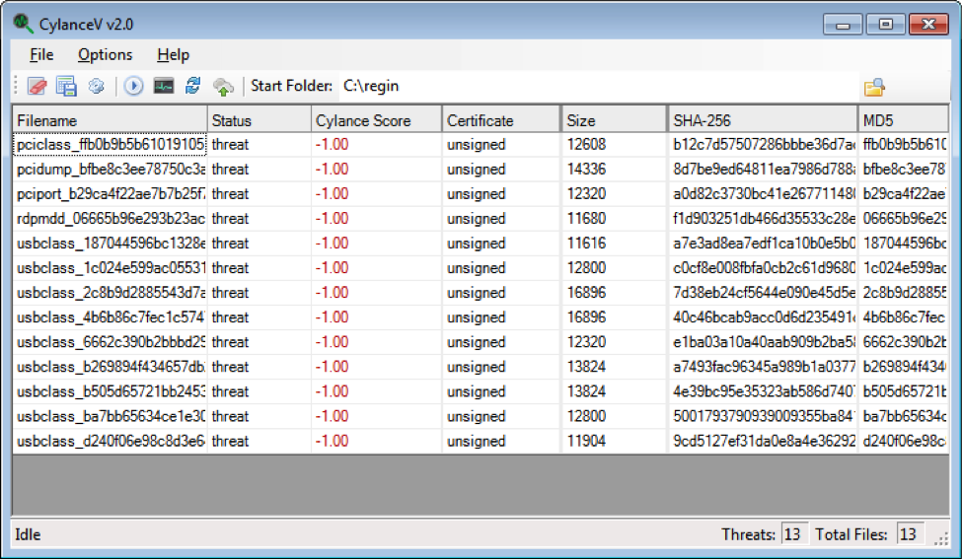Select the pciclass_ffb0b9b5b61019105 file row
This screenshot has height=560, width=962.
pos(481,145)
